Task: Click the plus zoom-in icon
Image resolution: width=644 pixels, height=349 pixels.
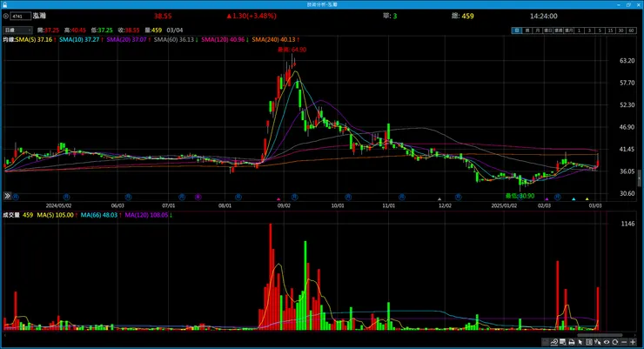Action: coord(633,342)
